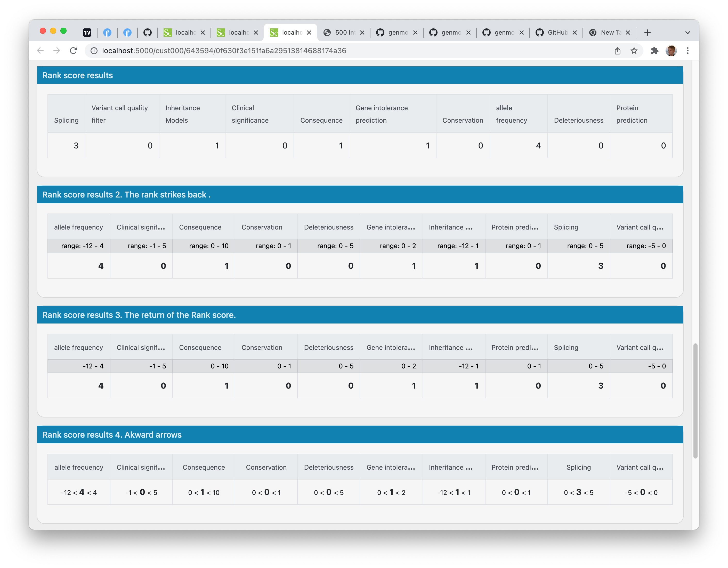Screen dimensions: 728x568
Task: Open a new tab with the plus button
Action: (647, 32)
